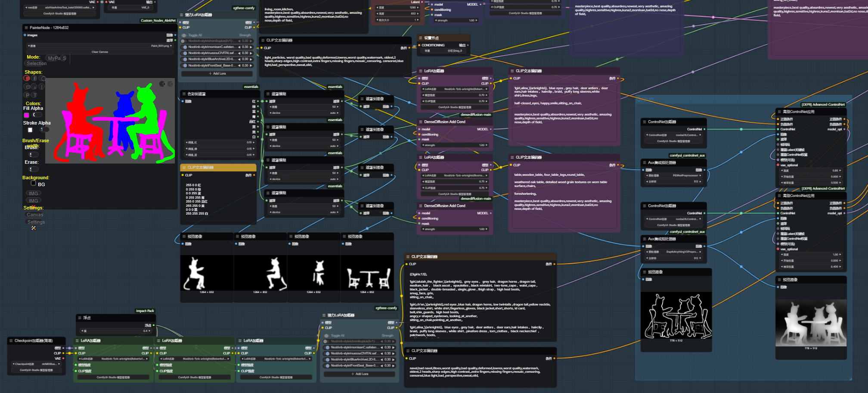Open the Paint_1031.png image dropdown

(x=99, y=46)
